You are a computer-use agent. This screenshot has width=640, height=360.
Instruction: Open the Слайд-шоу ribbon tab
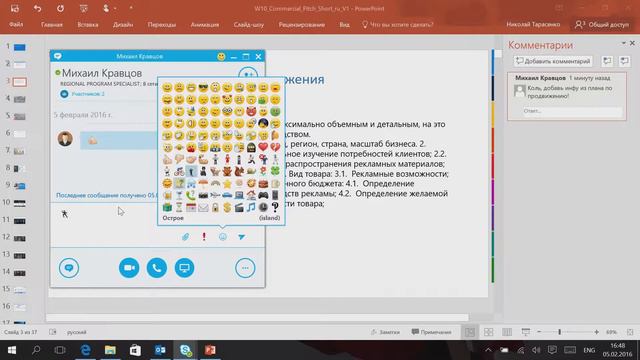pyautogui.click(x=249, y=24)
